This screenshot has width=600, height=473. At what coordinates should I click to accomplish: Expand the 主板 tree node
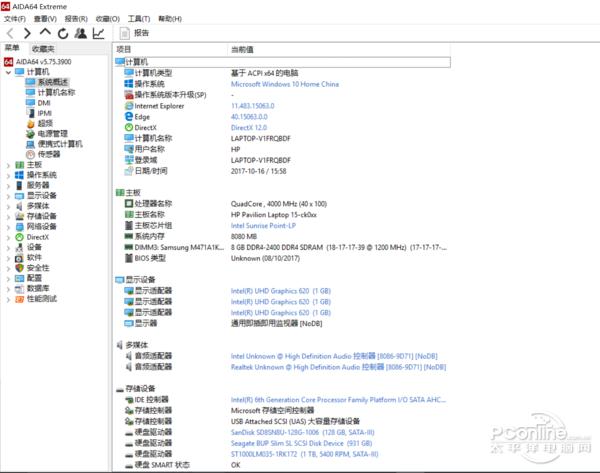(x=8, y=165)
